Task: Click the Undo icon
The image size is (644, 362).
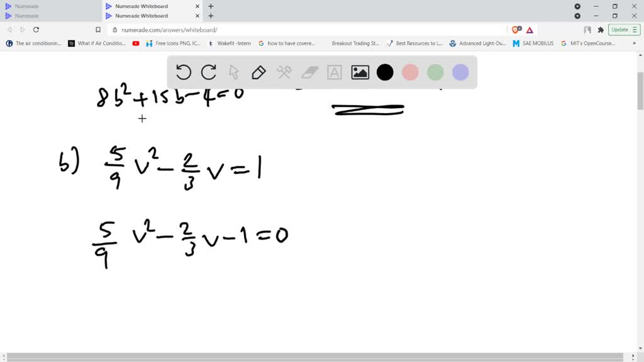Action: 183,72
